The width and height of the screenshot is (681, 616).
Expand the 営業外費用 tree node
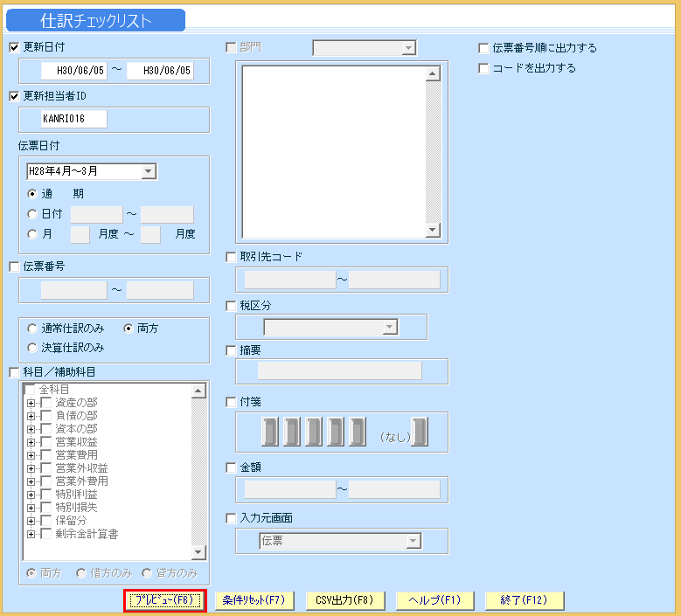pyautogui.click(x=31, y=481)
